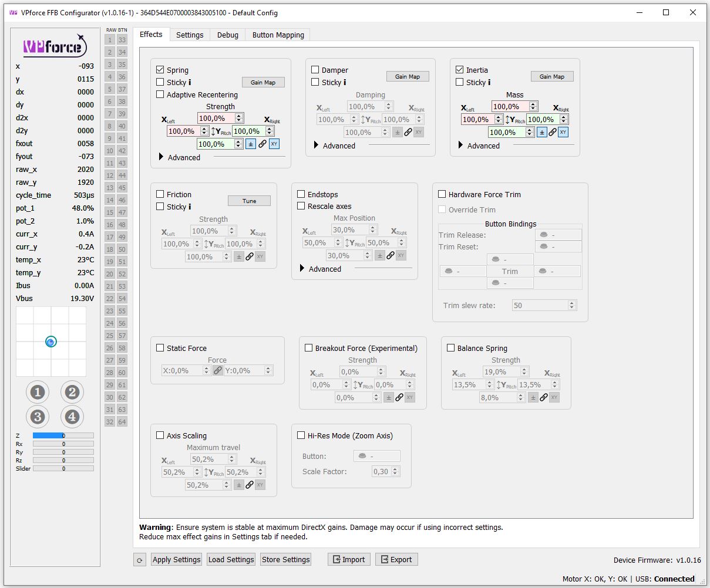Check the Adaptive Recentering option
Viewport: 710px width, 588px height.
tap(160, 94)
